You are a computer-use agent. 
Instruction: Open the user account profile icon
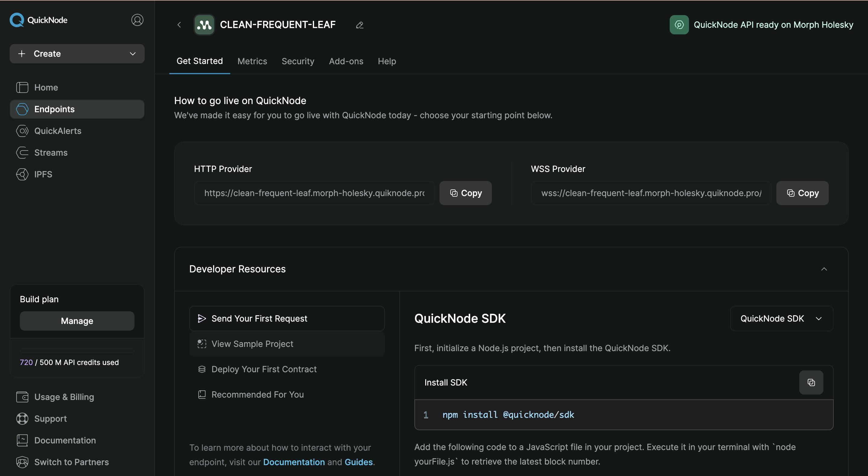[x=137, y=20]
